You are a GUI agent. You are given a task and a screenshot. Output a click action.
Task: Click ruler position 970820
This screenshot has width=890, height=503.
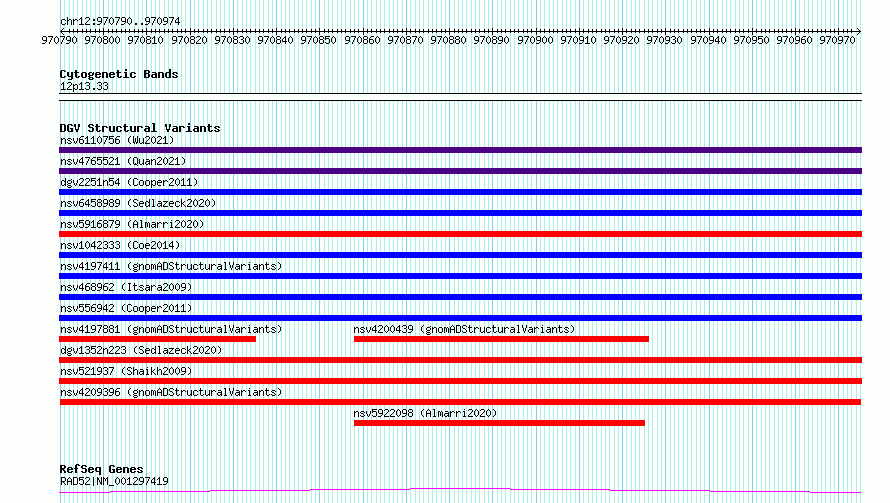[190, 40]
